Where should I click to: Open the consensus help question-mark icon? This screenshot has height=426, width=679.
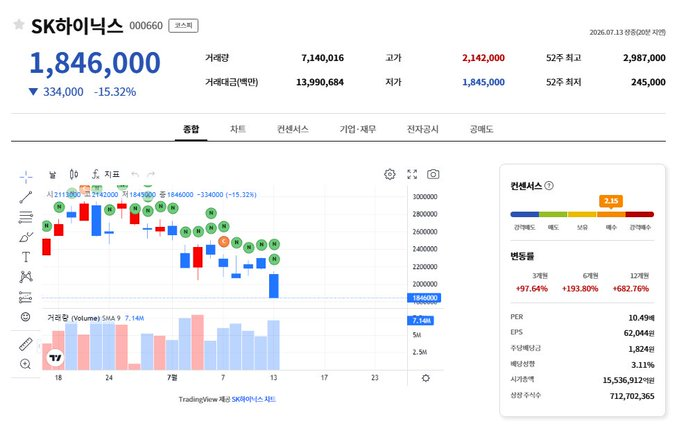click(x=549, y=186)
